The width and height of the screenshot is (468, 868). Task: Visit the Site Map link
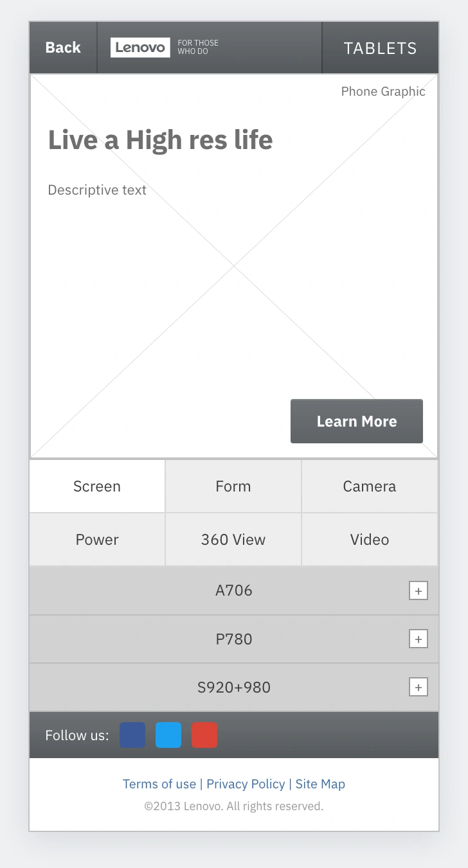click(x=320, y=784)
